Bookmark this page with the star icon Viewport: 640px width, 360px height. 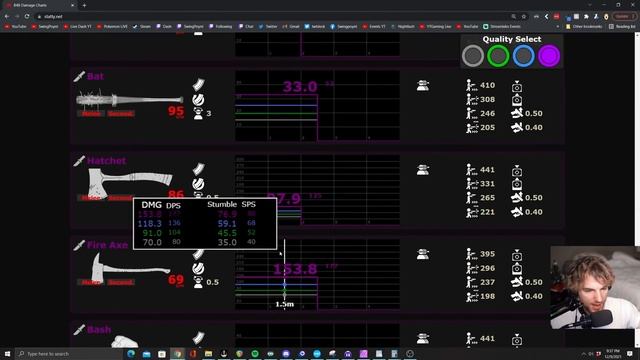point(524,16)
